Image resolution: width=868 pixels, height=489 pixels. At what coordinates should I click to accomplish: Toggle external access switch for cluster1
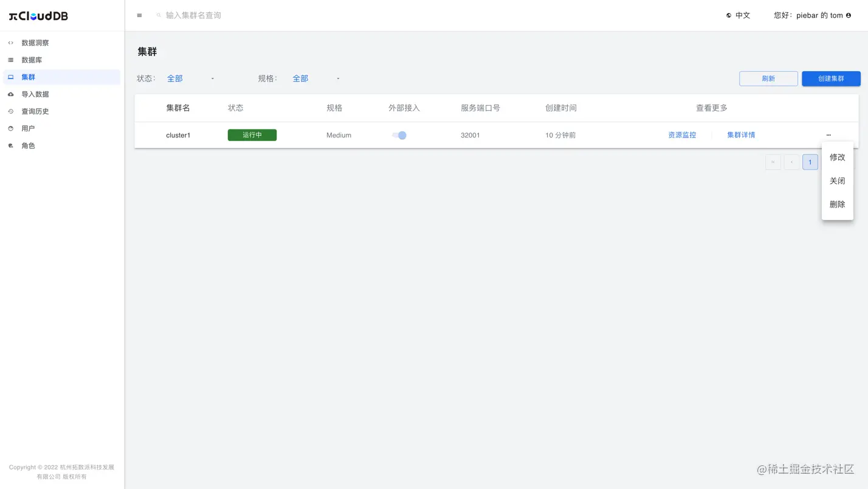pos(399,135)
